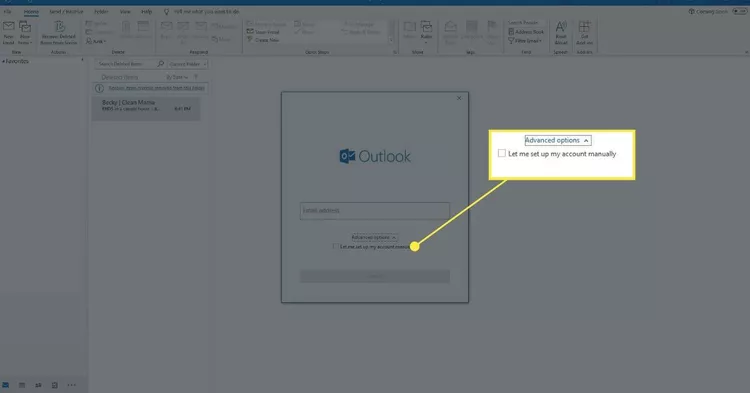This screenshot has height=393, width=750.
Task: Open the Current Folder scope dropdown
Action: (x=187, y=64)
